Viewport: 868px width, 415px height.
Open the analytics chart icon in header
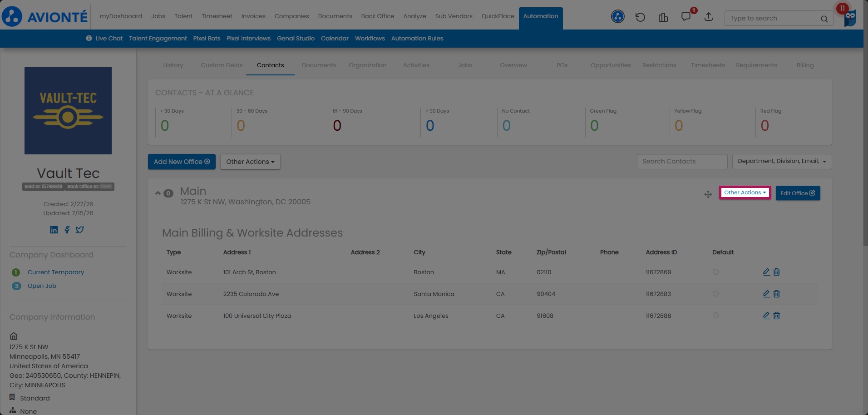663,17
